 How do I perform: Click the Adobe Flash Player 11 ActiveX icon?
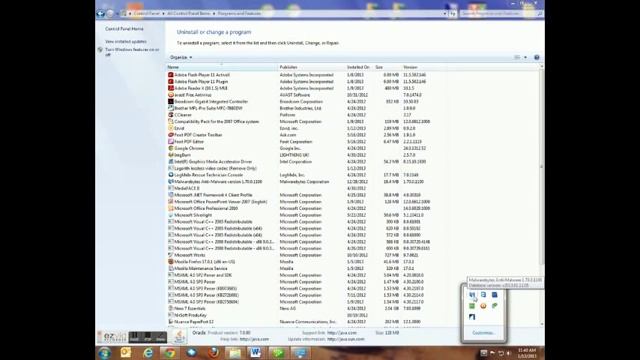pos(171,75)
